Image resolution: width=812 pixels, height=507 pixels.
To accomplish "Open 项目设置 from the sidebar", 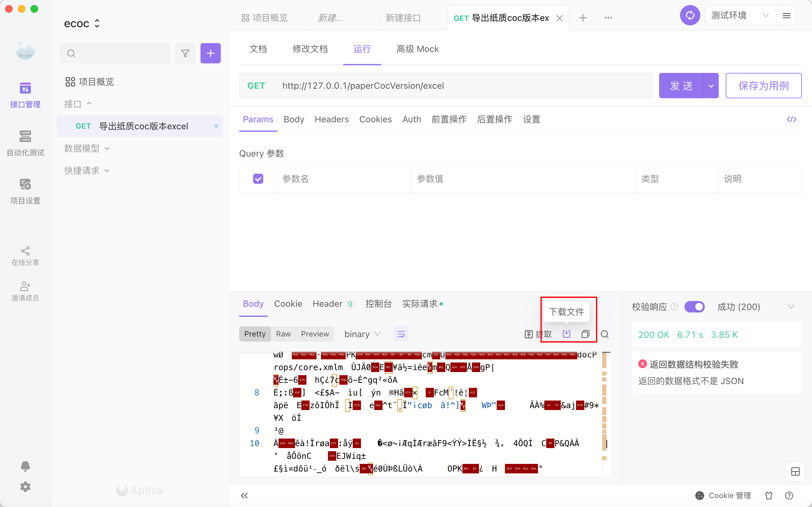I will (x=25, y=191).
